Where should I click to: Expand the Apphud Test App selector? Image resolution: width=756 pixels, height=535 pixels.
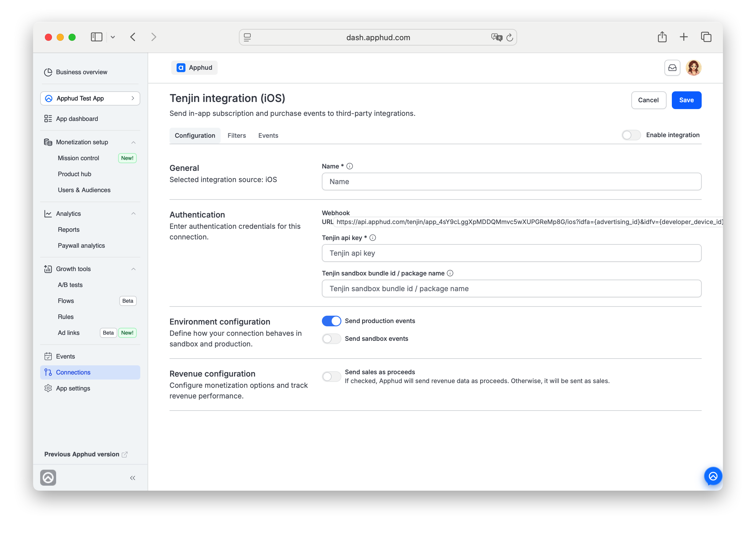[x=90, y=98]
